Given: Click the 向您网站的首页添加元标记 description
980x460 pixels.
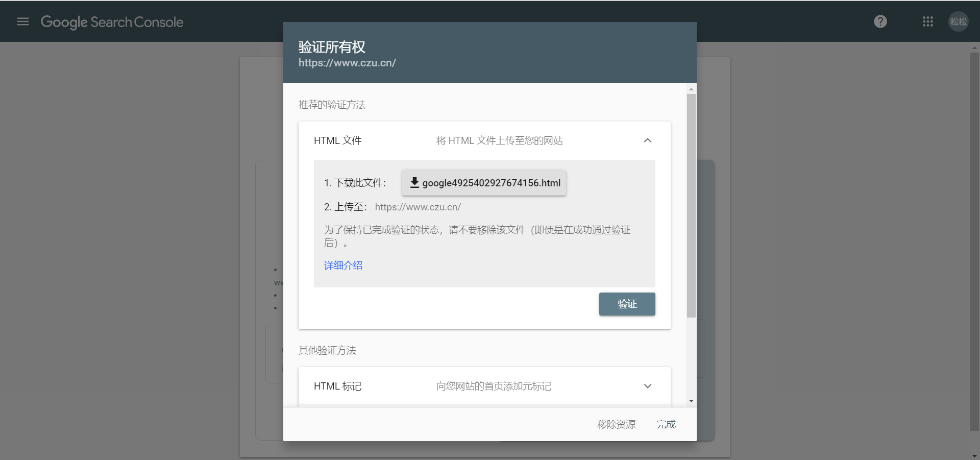Looking at the screenshot, I should point(494,386).
